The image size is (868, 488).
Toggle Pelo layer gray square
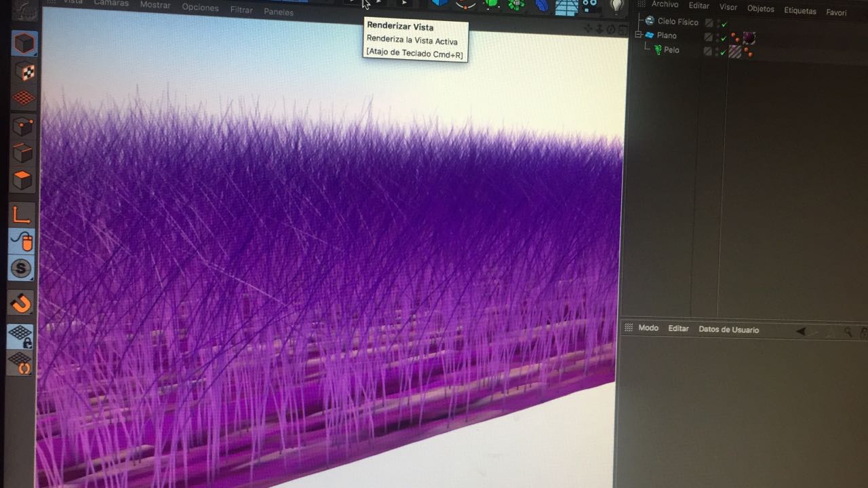(x=707, y=52)
